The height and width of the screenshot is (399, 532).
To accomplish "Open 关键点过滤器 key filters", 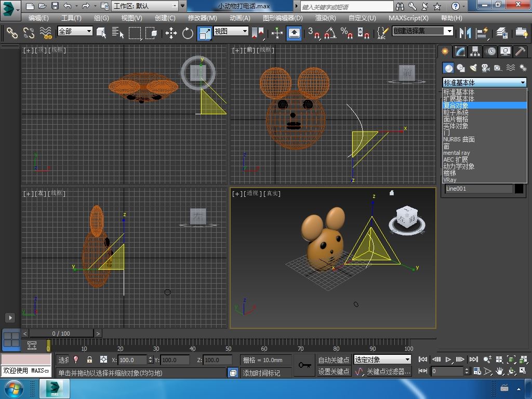I will [389, 372].
